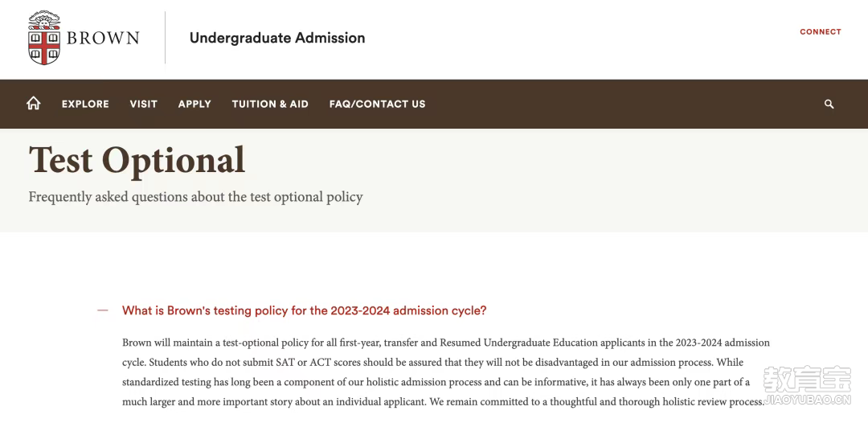Open the CONNECT link

pos(820,32)
